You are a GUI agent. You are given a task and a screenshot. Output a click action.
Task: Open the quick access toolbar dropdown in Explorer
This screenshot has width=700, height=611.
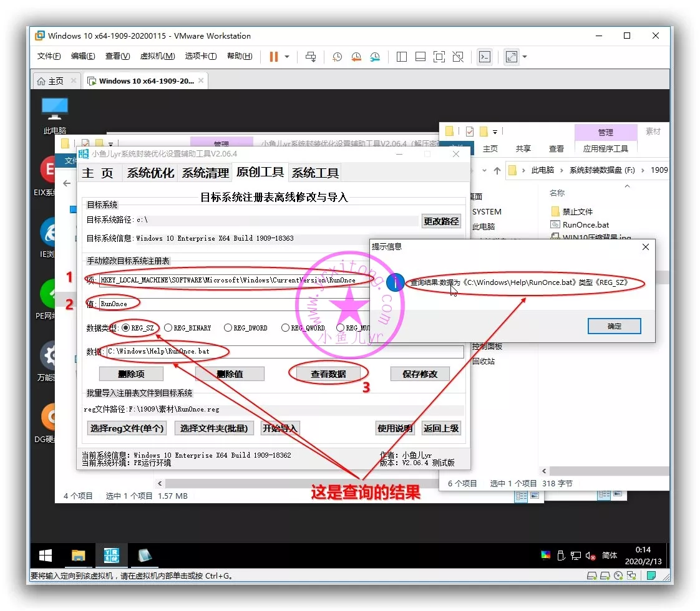point(495,132)
